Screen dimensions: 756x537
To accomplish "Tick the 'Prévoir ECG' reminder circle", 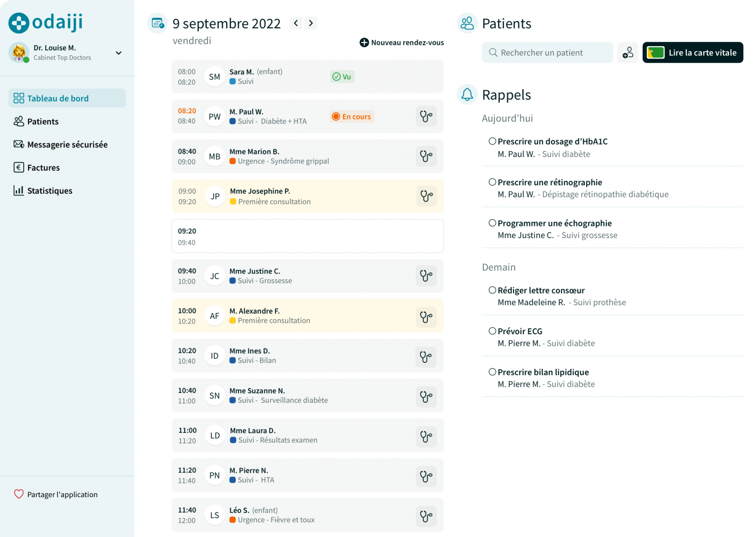I will (x=492, y=331).
